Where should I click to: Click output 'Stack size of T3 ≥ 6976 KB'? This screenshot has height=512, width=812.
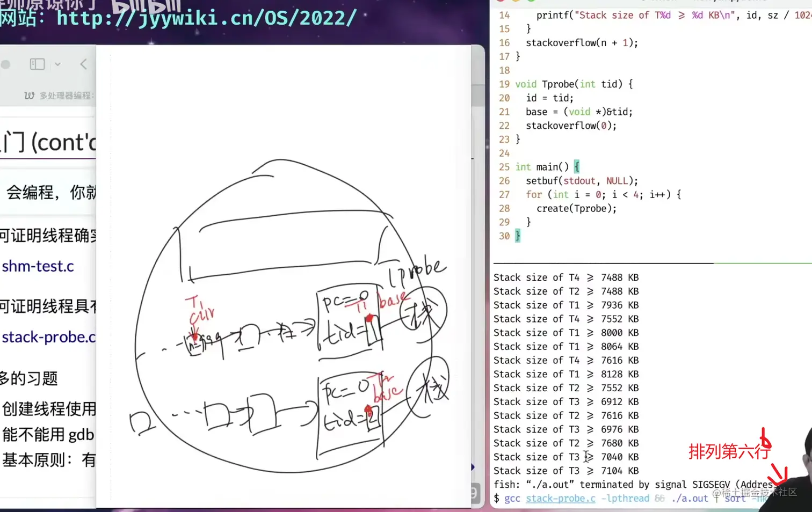566,429
